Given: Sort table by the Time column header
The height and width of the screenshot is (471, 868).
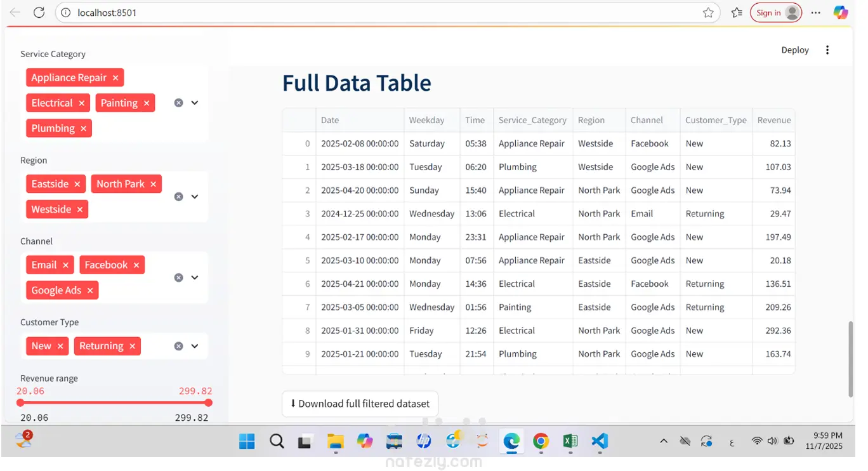Looking at the screenshot, I should pyautogui.click(x=477, y=120).
